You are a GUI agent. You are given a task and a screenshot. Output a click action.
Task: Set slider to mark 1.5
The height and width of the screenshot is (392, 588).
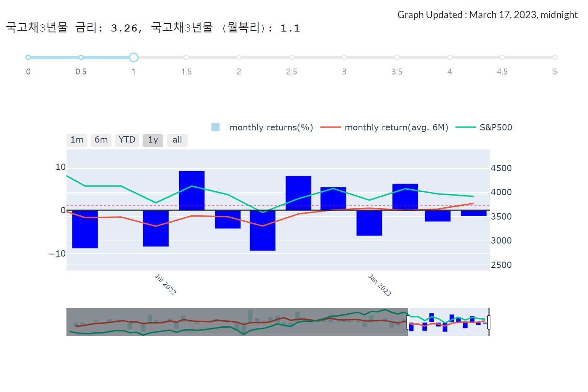(186, 57)
